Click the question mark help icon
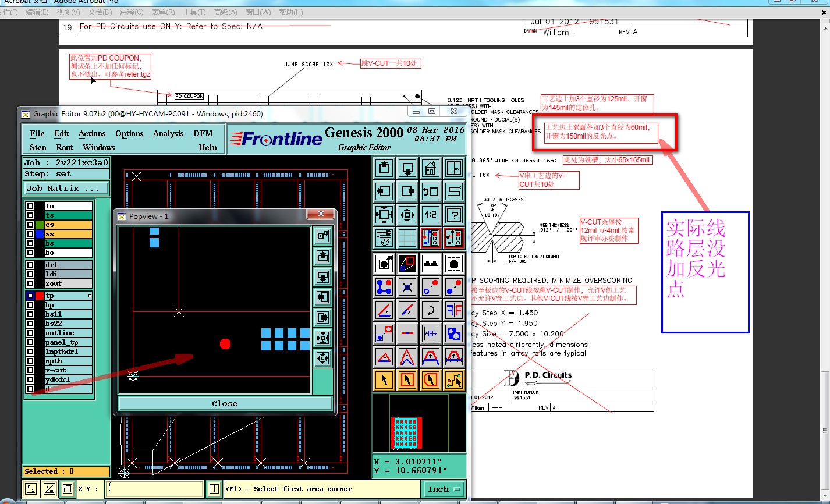The image size is (830, 504). (454, 215)
